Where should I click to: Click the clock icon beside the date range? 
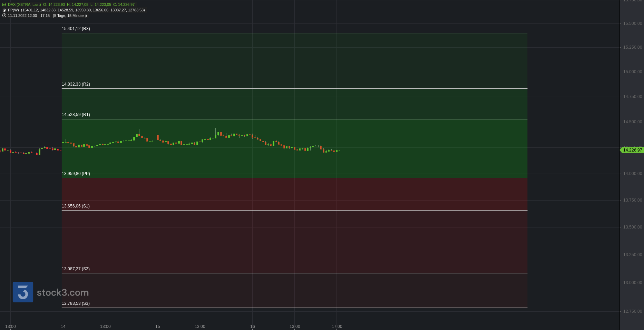[4, 16]
